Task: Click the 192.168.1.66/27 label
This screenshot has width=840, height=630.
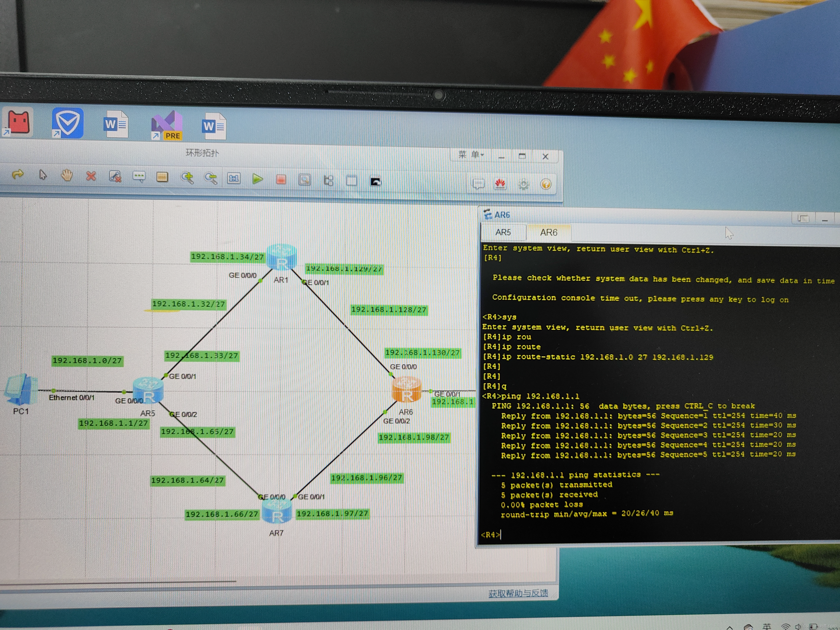Action: tap(222, 514)
